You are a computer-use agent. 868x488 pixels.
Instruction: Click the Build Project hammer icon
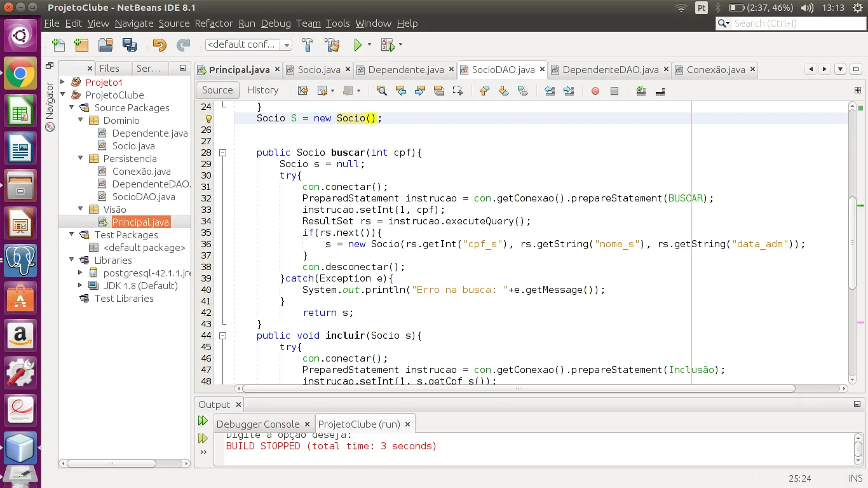308,45
